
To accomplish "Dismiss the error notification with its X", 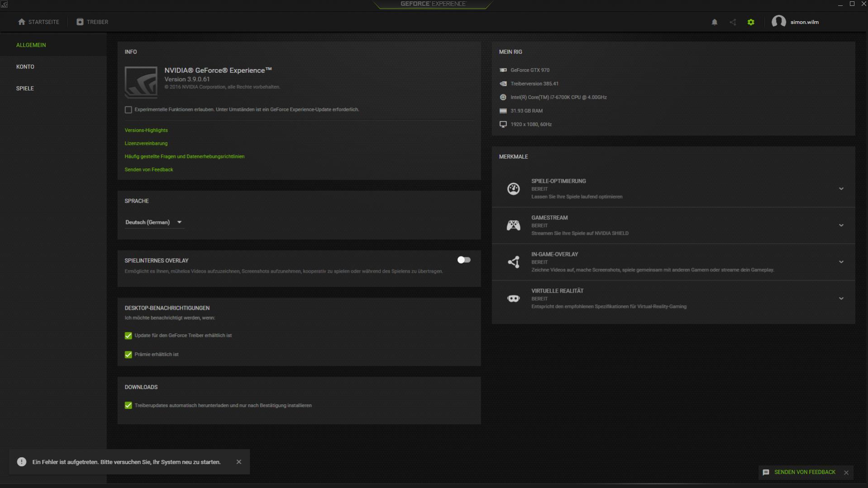I will [238, 462].
